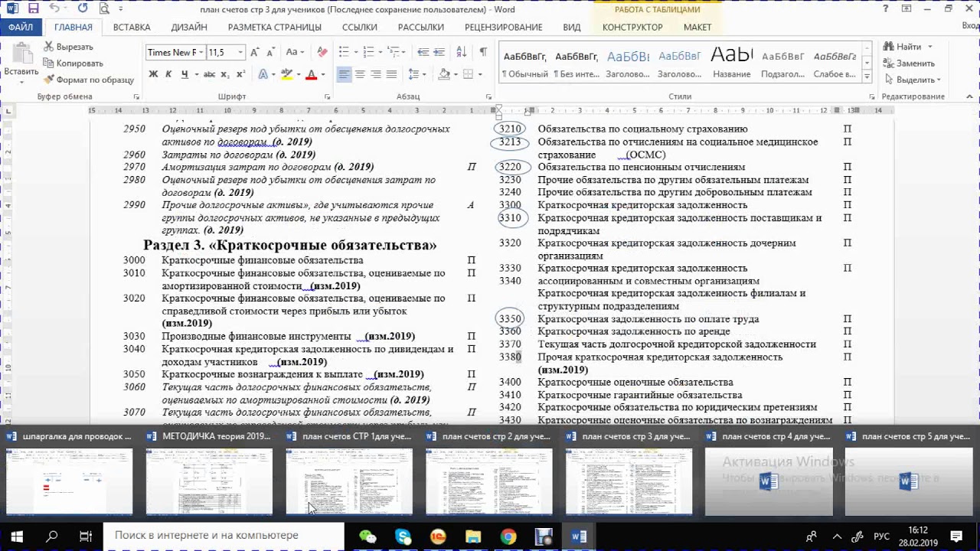Viewport: 980px width, 551px height.
Task: Apply red font color
Action: [x=311, y=74]
